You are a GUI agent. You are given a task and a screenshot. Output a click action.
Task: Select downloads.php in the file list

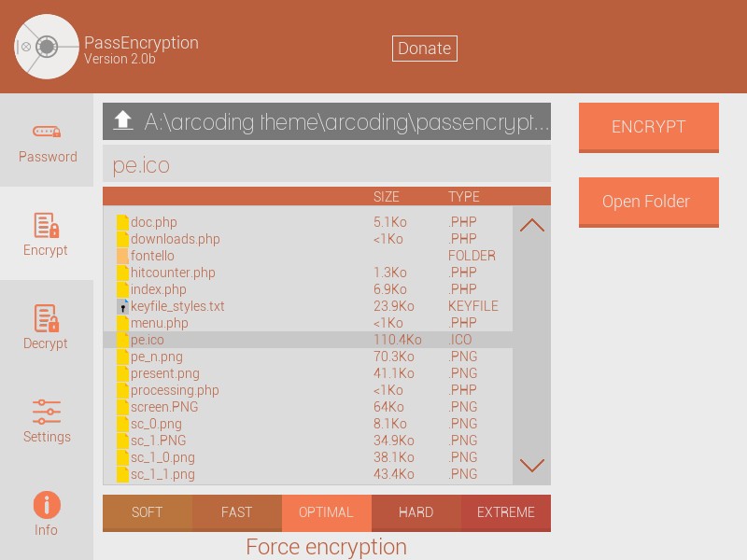[x=175, y=239]
